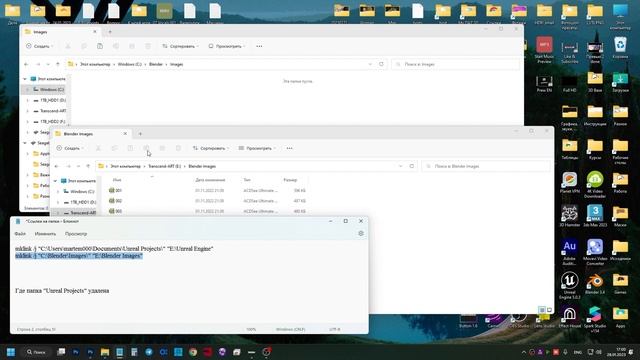Open the Windows Start button
Image resolution: width=640 pixels, height=360 pixels.
point(11,352)
